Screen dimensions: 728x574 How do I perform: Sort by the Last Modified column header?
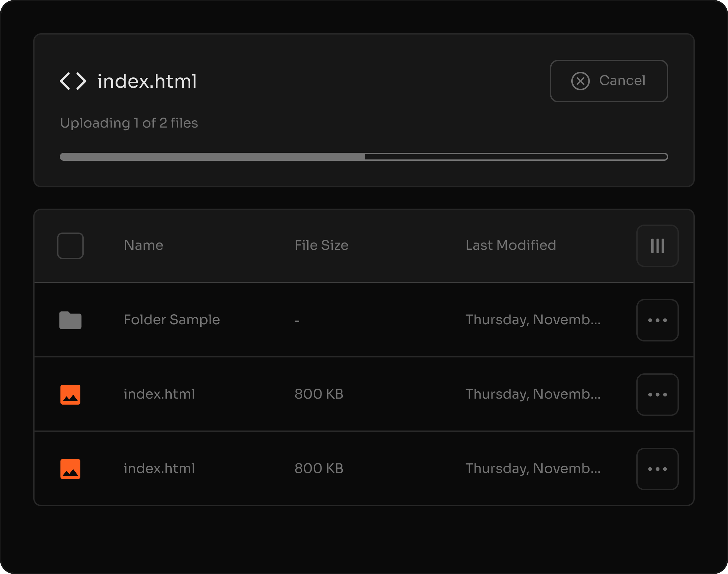tap(510, 245)
